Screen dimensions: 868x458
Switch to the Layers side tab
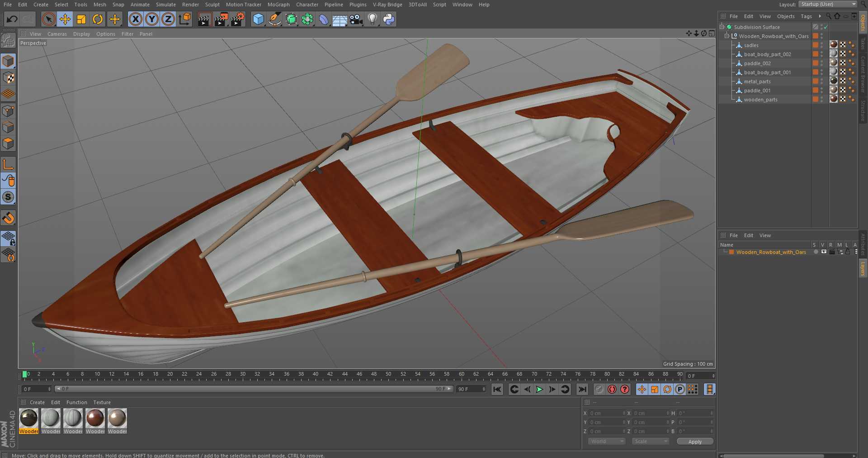point(863,268)
